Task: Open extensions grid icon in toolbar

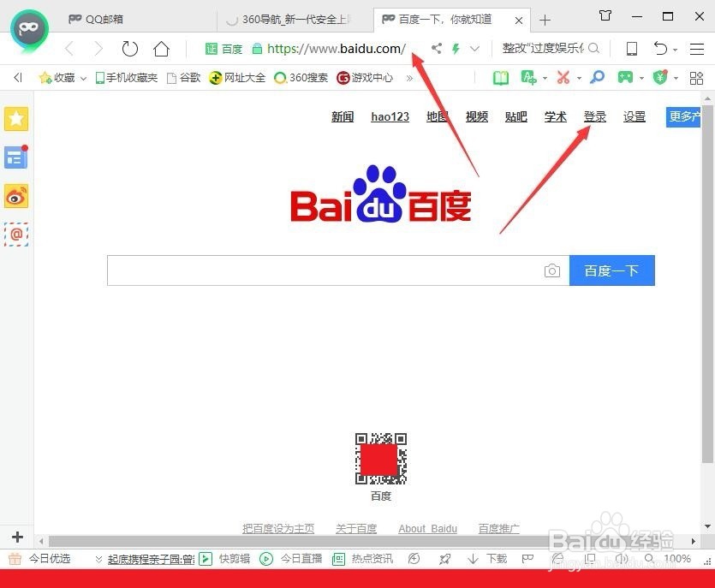Action: coord(696,78)
